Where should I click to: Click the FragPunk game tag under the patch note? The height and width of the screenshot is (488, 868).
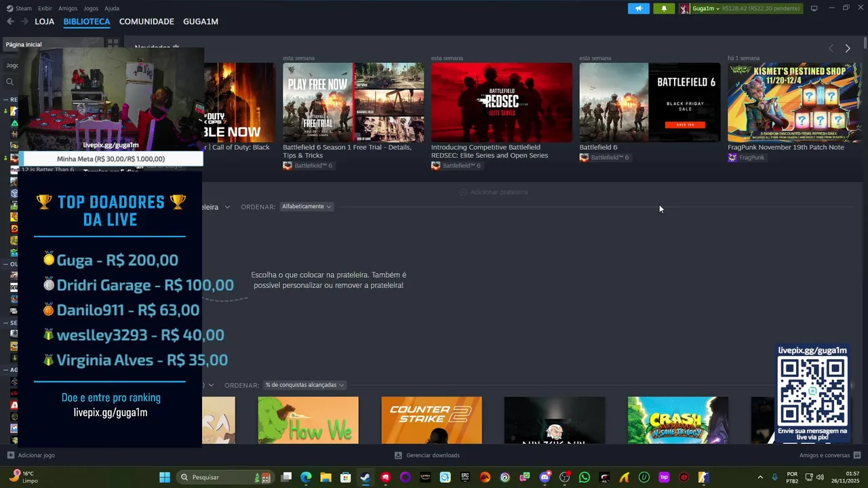pos(747,157)
